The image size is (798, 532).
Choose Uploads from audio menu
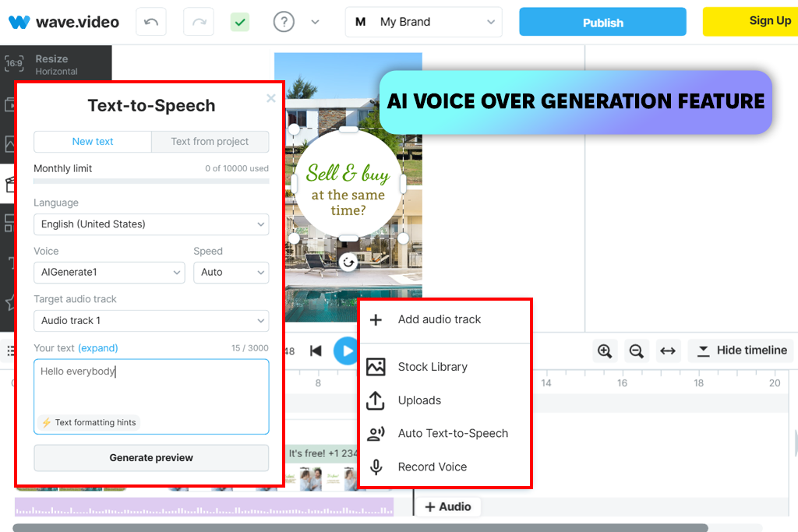tap(445, 400)
